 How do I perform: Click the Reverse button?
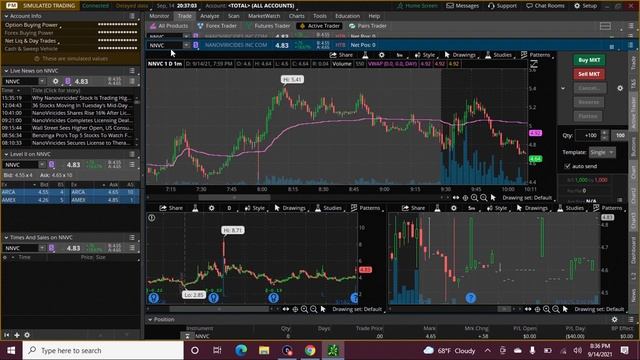coord(588,102)
